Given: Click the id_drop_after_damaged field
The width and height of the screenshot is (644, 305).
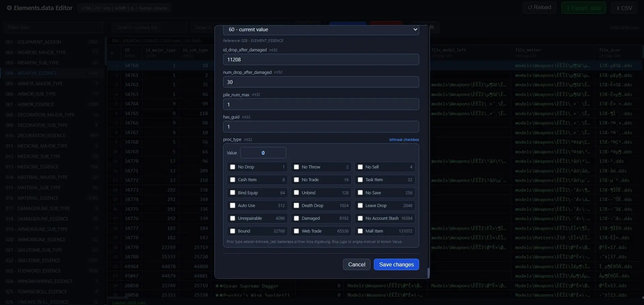Looking at the screenshot, I should 321,59.
